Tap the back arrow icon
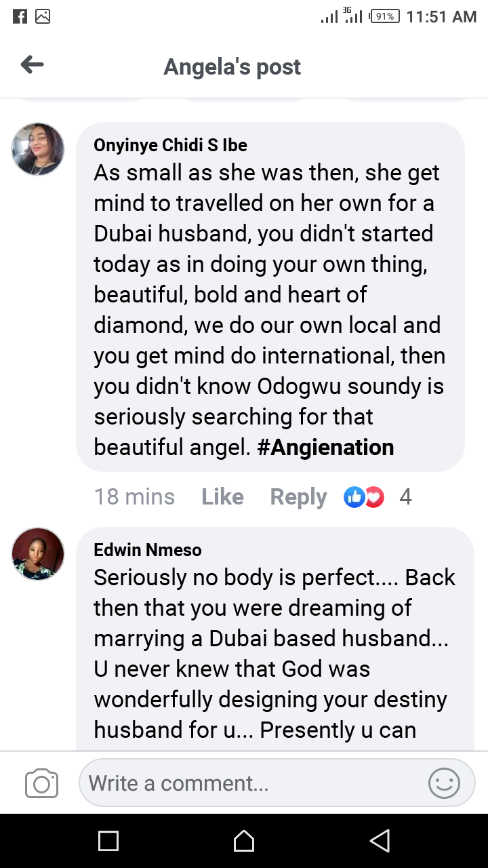Image resolution: width=488 pixels, height=868 pixels. (x=32, y=65)
